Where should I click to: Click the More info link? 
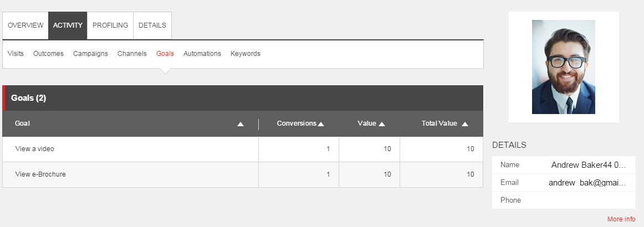[x=621, y=219]
